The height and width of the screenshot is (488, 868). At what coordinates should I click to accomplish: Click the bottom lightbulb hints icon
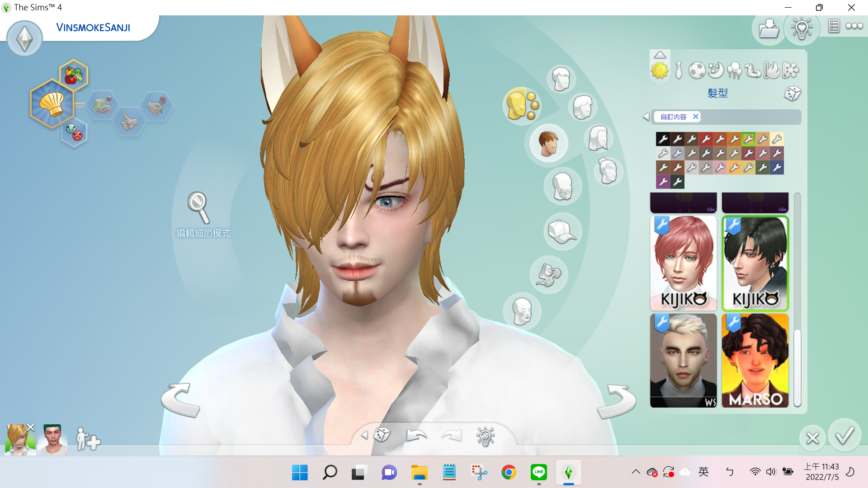(x=485, y=436)
